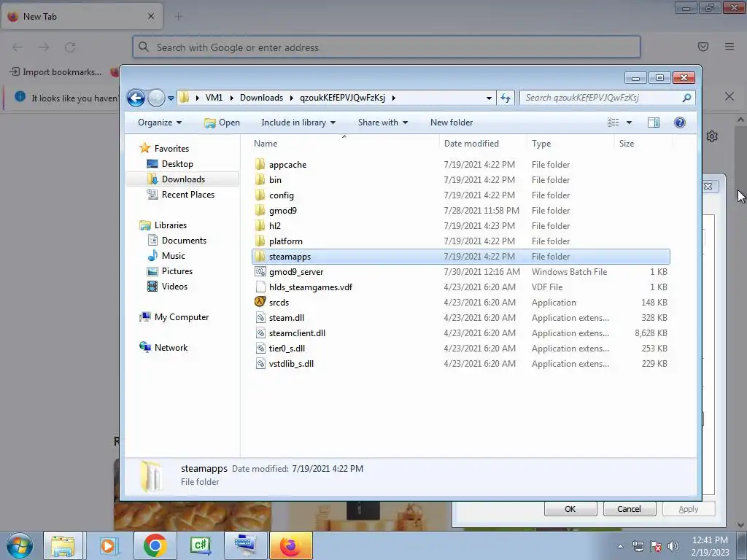Open Music library in navigation pane
The height and width of the screenshot is (560, 747).
[x=173, y=256]
